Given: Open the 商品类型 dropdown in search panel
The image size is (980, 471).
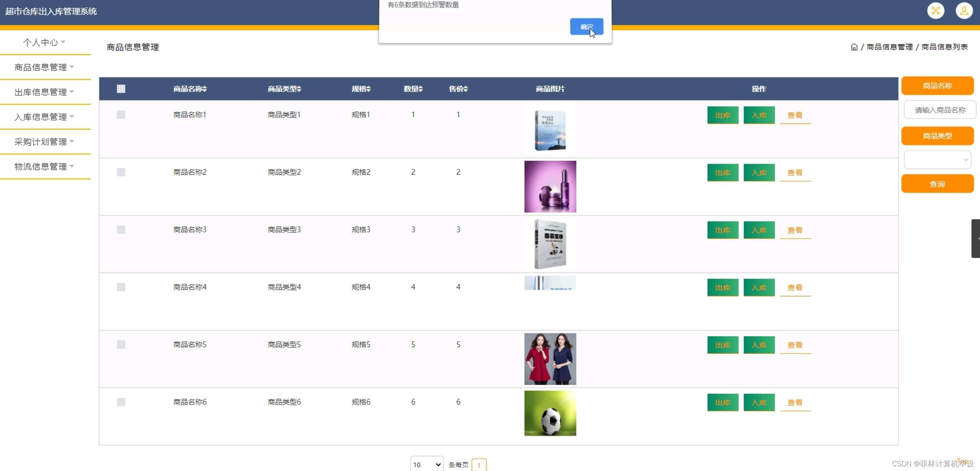Looking at the screenshot, I should [x=938, y=160].
